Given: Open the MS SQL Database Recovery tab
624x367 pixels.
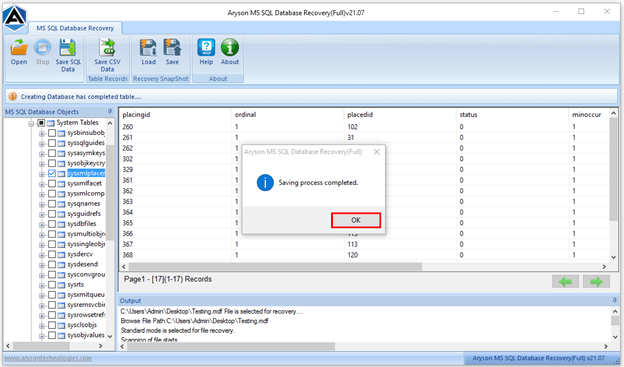Looking at the screenshot, I should pos(75,28).
